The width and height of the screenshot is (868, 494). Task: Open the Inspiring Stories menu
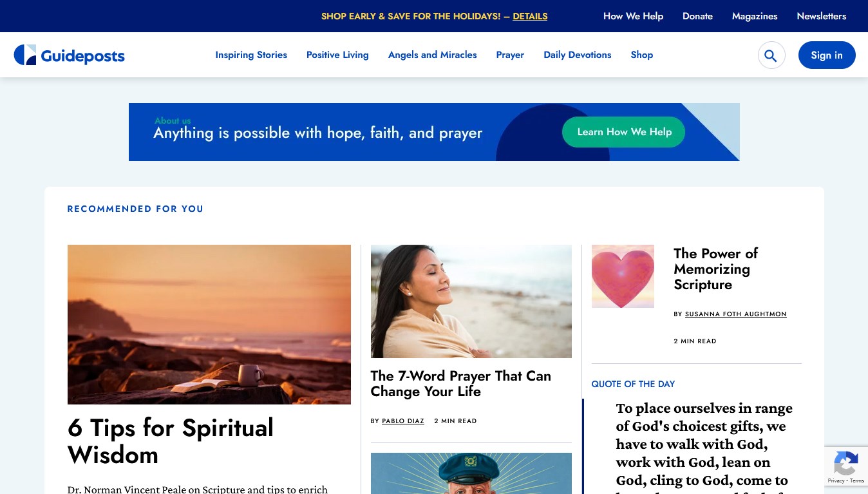pos(251,55)
